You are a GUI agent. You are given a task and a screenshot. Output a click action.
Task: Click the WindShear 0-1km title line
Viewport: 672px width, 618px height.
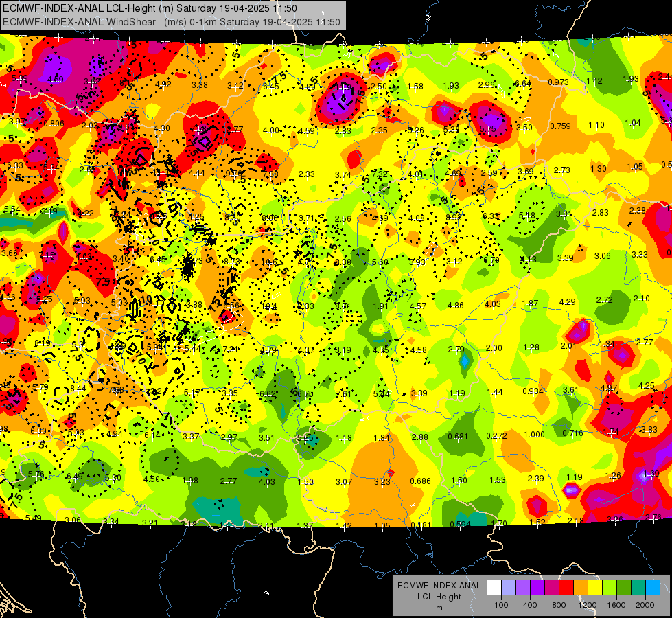[172, 22]
